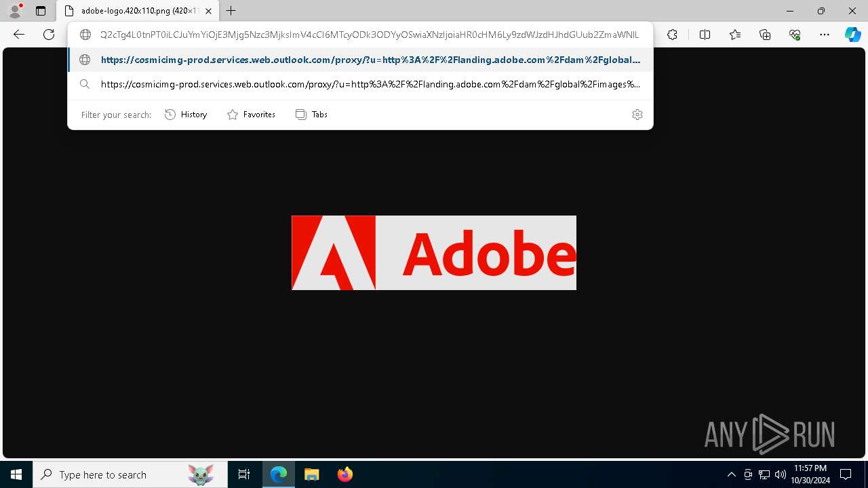Open the Edge profile icon

click(15, 11)
